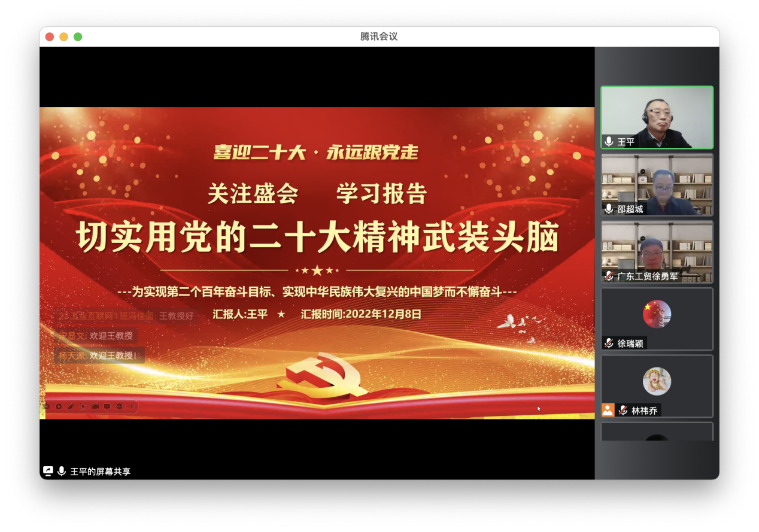Click 徐瑞颖's flag avatar

coord(657,314)
